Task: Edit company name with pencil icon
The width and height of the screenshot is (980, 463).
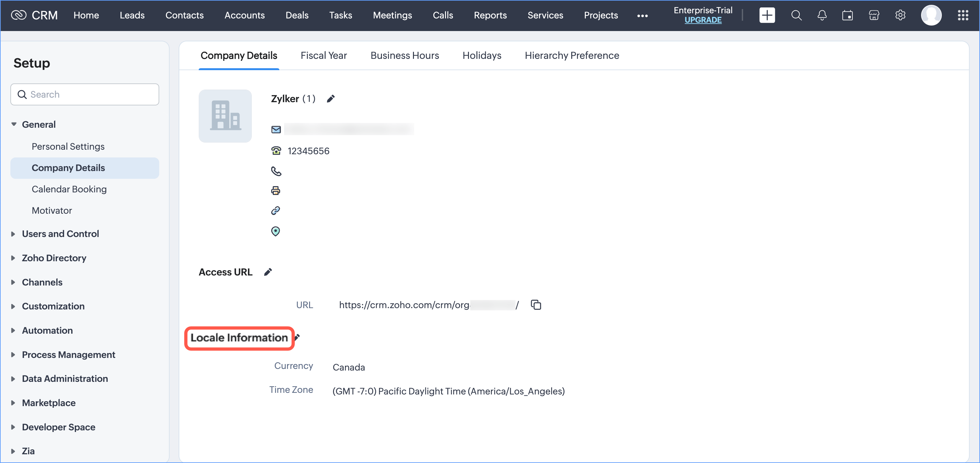Action: (x=330, y=99)
